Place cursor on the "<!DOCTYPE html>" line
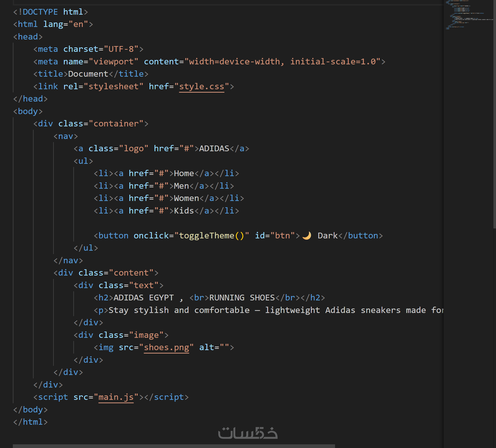Screen dimensions: 496x448 [51, 12]
